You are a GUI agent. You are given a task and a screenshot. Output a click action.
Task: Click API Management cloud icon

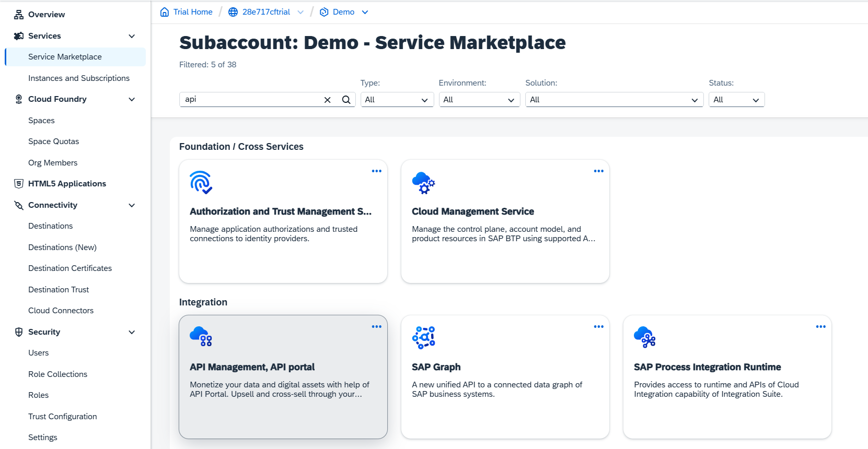[x=201, y=337]
